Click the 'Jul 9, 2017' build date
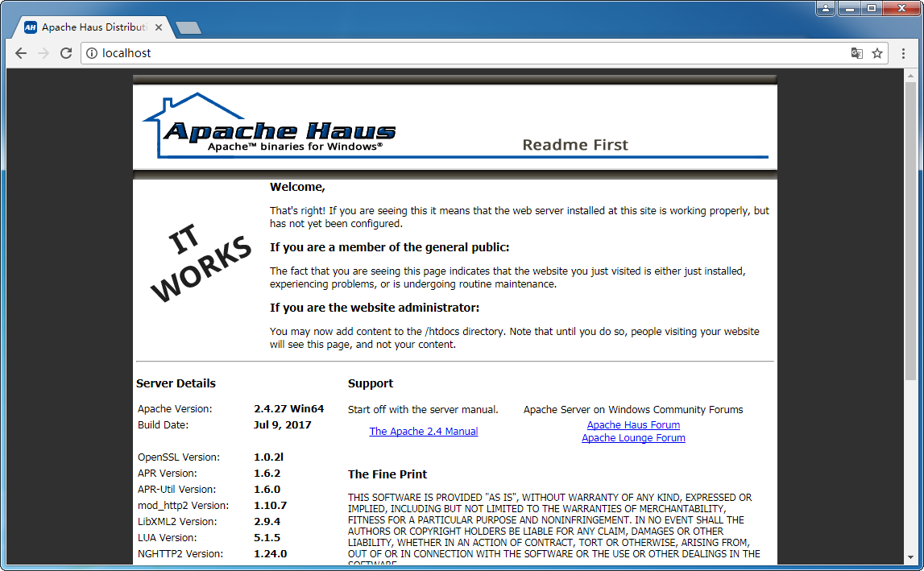924x571 pixels. pyautogui.click(x=282, y=425)
